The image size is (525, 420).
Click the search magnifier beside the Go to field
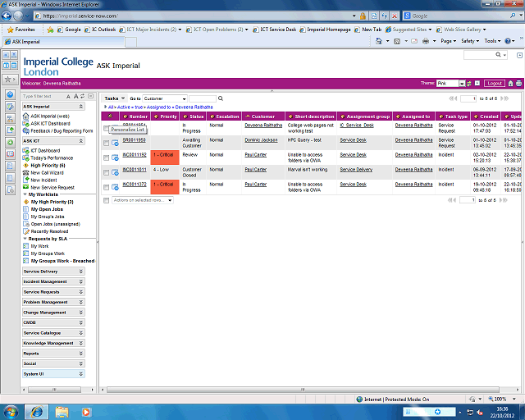click(221, 98)
